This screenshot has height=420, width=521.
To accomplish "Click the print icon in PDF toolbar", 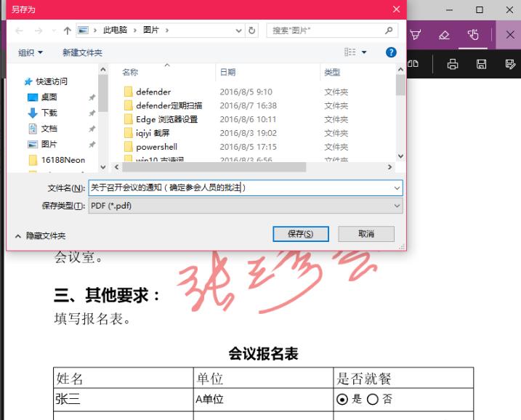I will pos(453,64).
